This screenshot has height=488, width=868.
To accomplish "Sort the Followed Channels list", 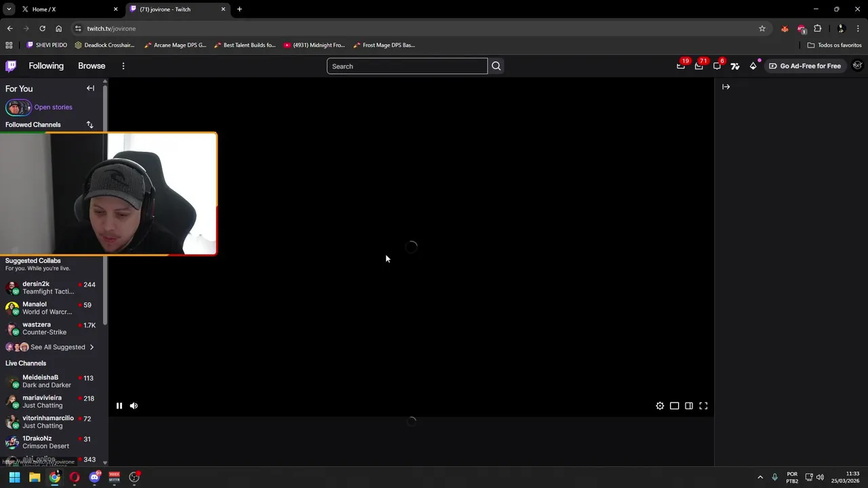I will point(90,125).
